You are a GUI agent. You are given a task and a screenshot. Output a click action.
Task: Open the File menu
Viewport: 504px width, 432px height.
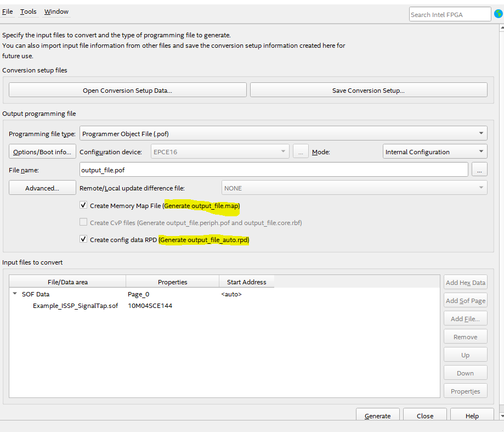(7, 12)
